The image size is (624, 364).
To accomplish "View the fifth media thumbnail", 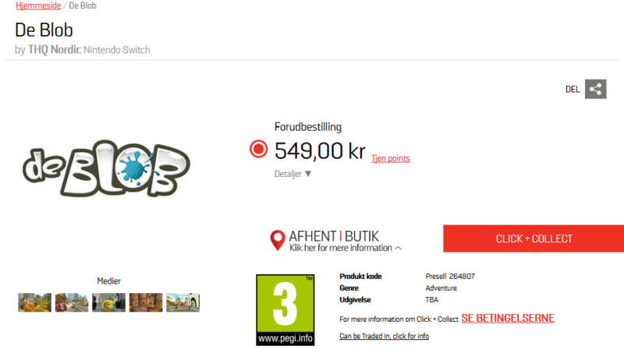I will click(x=183, y=302).
